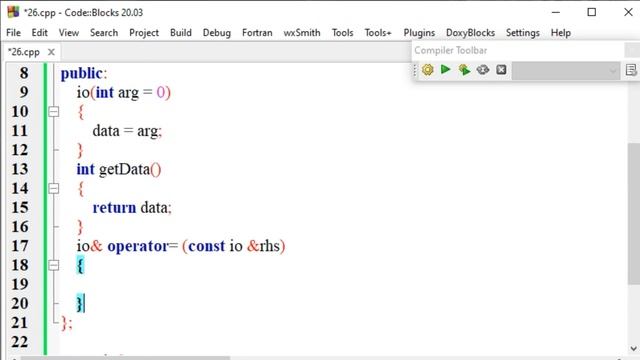
Task: Open the Search menu
Action: tap(104, 33)
